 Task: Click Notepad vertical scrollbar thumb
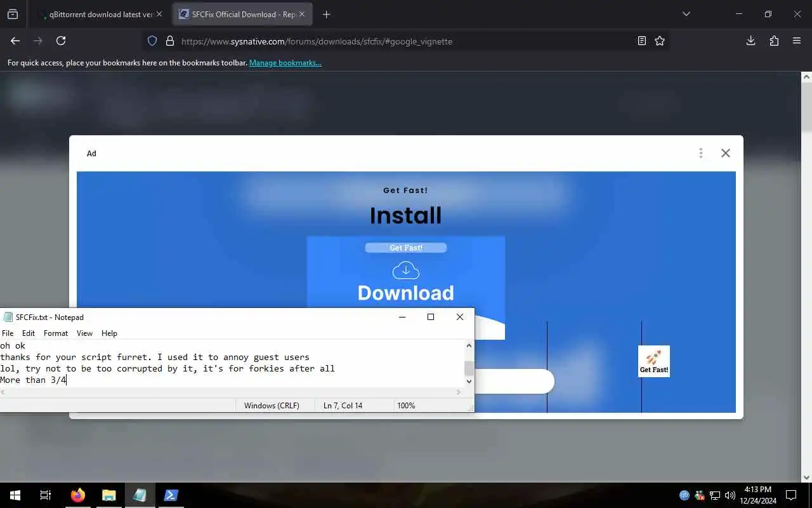(x=469, y=368)
